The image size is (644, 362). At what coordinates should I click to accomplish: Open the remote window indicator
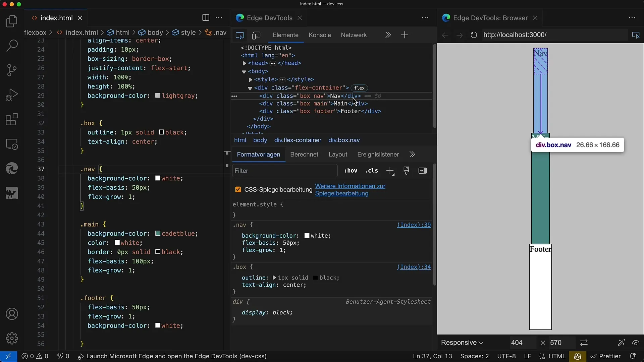pos(8,356)
